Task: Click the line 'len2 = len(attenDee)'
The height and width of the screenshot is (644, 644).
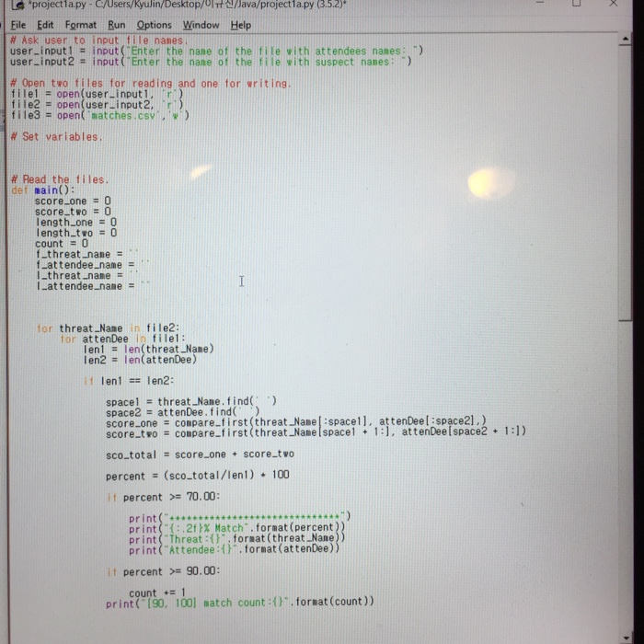Action: point(140,361)
